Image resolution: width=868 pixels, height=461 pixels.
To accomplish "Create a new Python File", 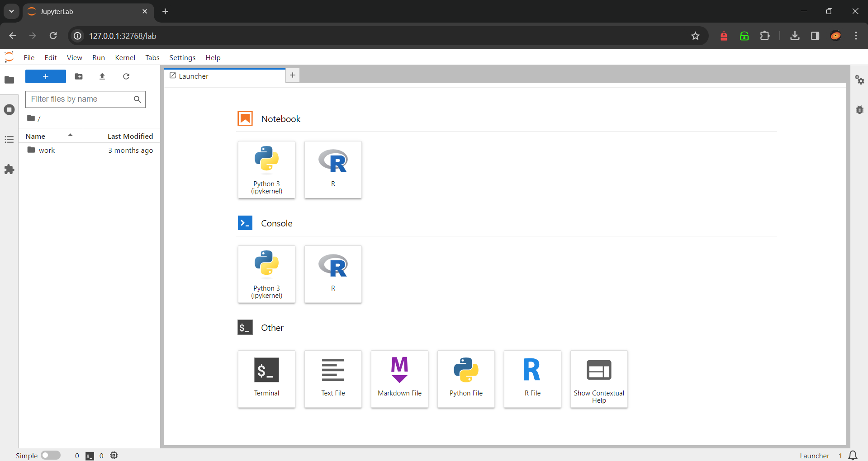I will pos(466,379).
